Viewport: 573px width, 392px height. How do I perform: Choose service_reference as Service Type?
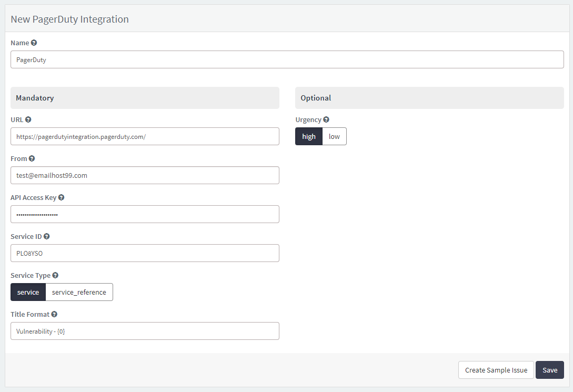(x=79, y=292)
